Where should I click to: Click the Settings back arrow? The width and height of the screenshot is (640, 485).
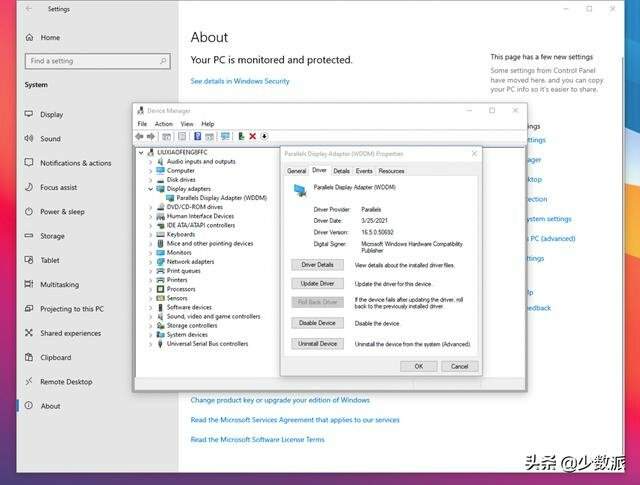pyautogui.click(x=29, y=9)
